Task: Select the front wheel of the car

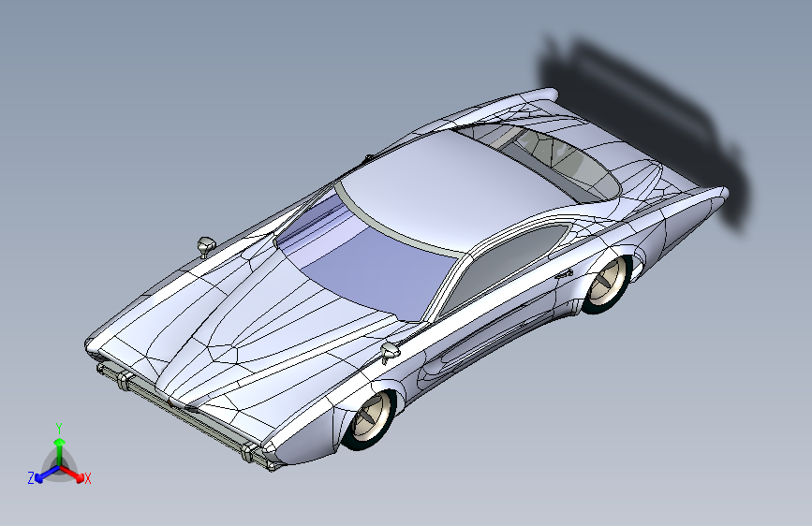Action: 370,418
